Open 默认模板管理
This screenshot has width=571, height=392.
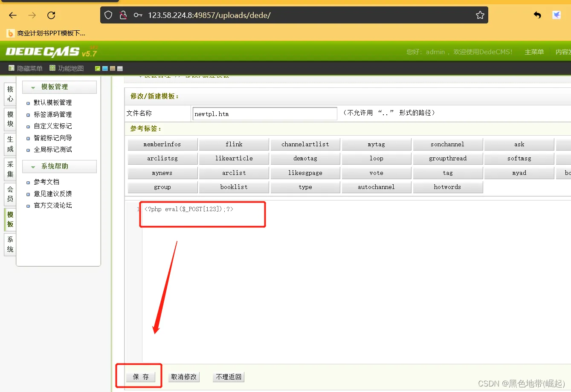[x=53, y=103]
